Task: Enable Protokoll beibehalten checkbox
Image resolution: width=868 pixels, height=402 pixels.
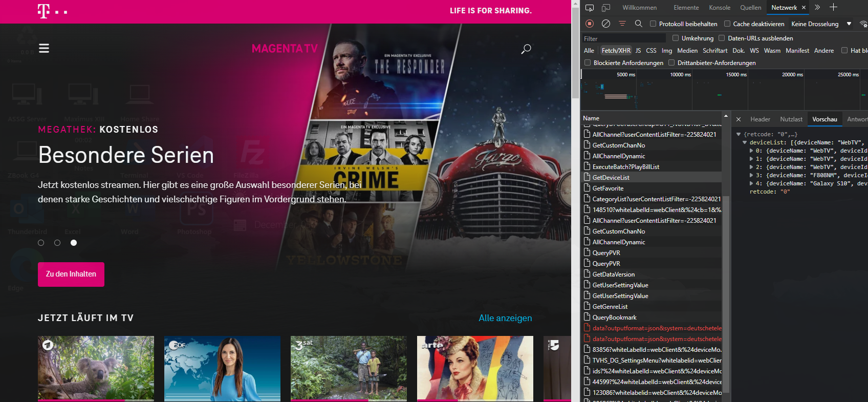Action: pyautogui.click(x=653, y=24)
